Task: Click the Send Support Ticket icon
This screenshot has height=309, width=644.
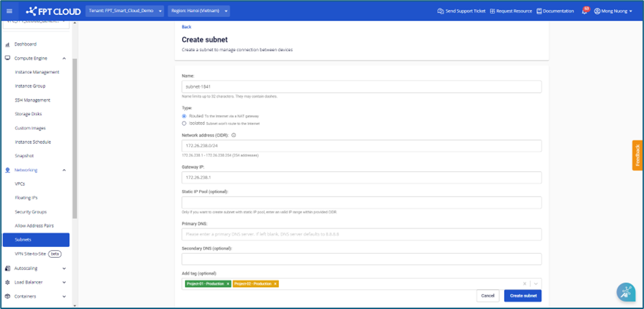Action: pyautogui.click(x=439, y=11)
